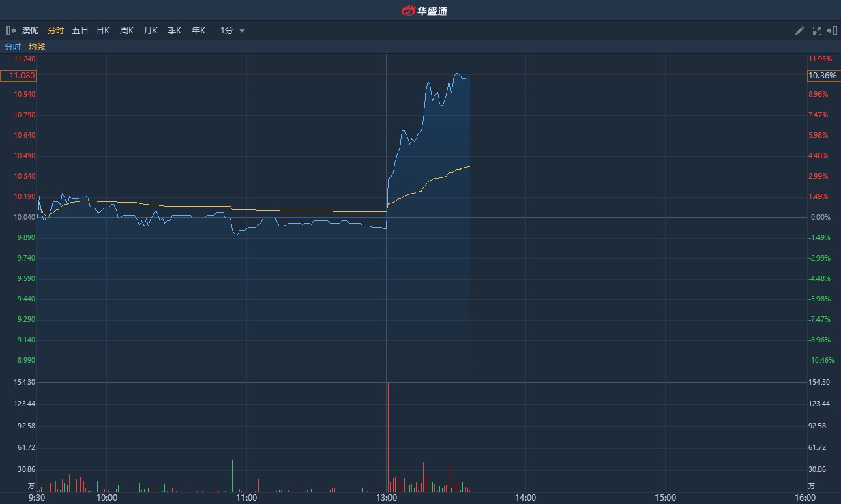Click the -10.46% bottom percentage label

821,360
